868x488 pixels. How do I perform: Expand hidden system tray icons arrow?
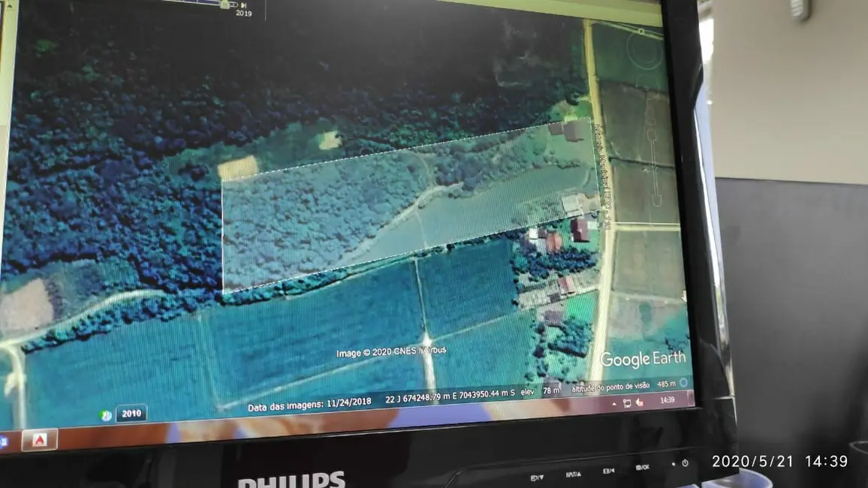click(x=614, y=403)
